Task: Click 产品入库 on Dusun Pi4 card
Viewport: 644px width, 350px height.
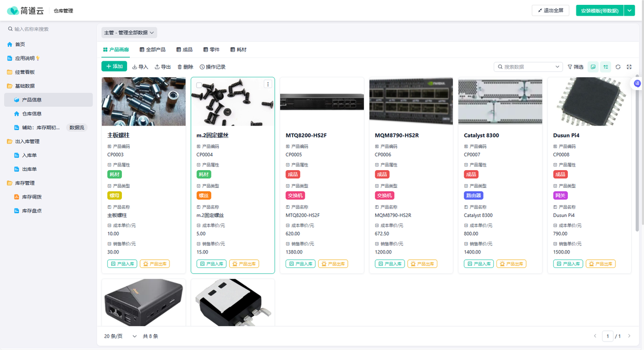Action: tap(568, 264)
